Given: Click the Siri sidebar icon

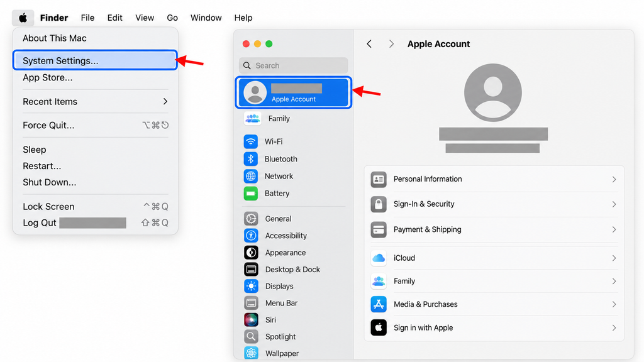Looking at the screenshot, I should pyautogui.click(x=251, y=320).
